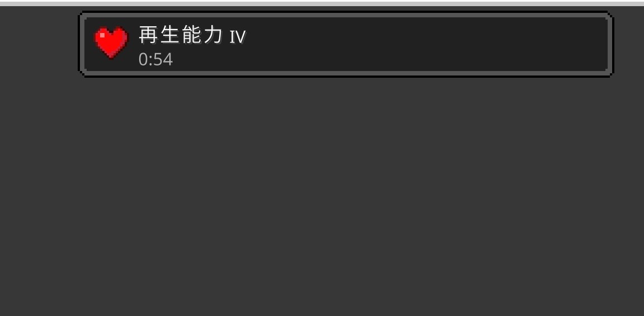
Task: Click the bottom border of effect panel
Action: [345, 74]
